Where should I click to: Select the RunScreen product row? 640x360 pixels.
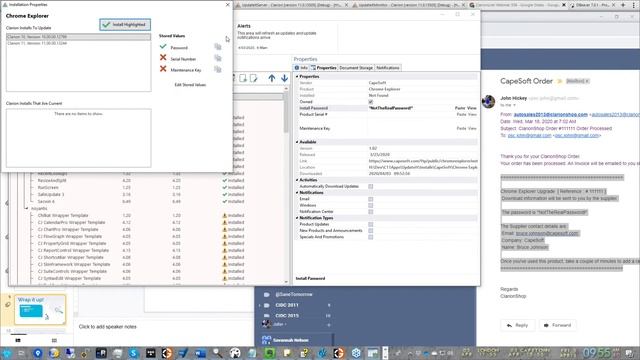click(x=48, y=187)
